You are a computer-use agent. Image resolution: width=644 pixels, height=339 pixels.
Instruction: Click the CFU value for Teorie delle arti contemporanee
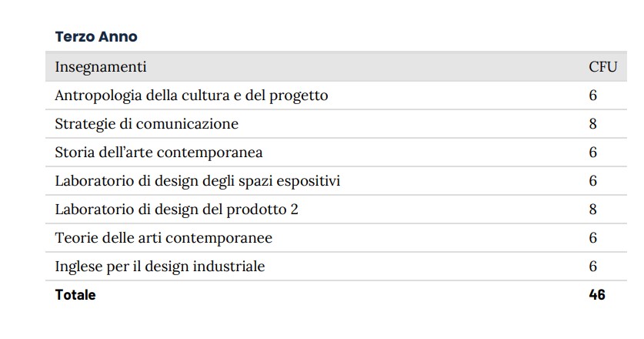pos(593,238)
